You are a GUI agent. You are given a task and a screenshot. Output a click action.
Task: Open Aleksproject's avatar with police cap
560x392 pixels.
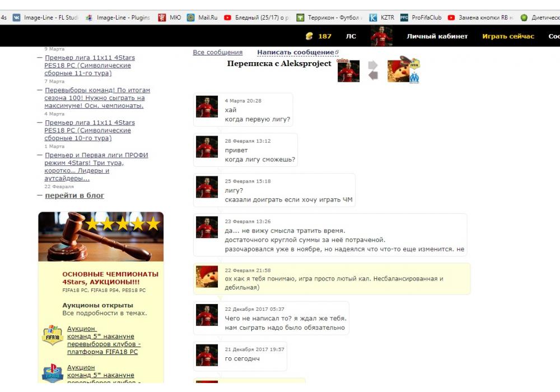(x=398, y=71)
